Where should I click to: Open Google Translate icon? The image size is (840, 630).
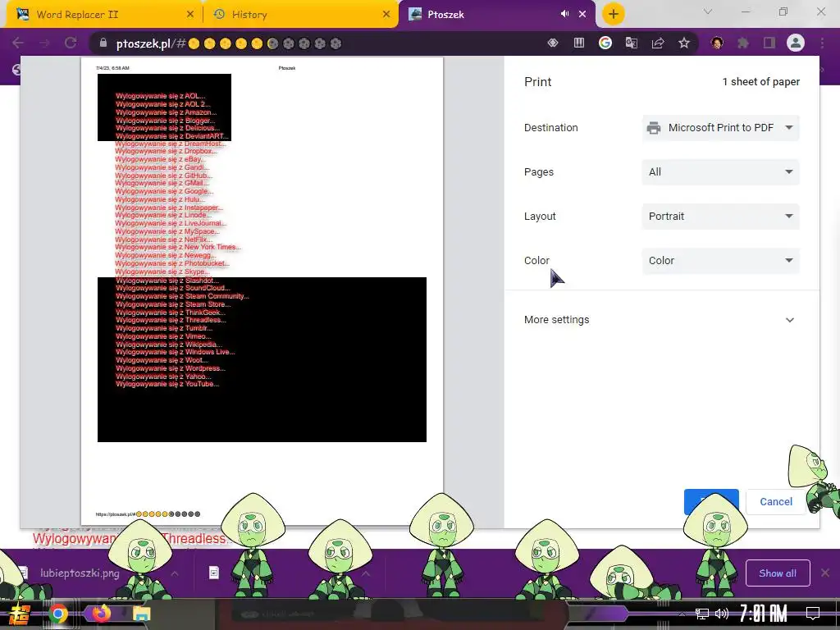632,43
